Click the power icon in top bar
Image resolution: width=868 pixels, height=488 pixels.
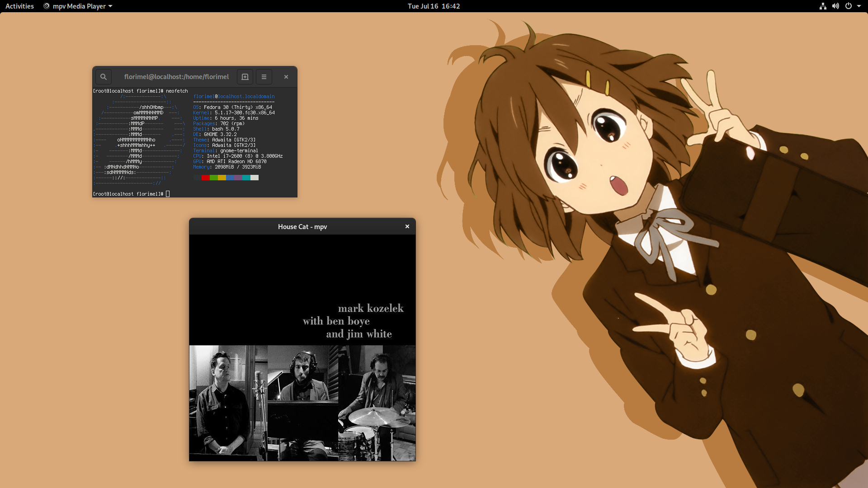[x=849, y=6]
